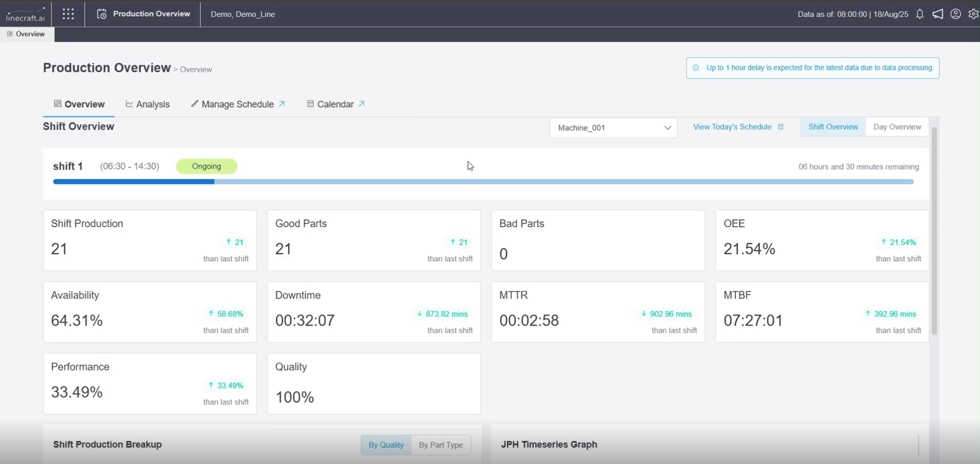Click the Quality value 100%
Image resolution: width=980 pixels, height=464 pixels.
click(x=294, y=397)
